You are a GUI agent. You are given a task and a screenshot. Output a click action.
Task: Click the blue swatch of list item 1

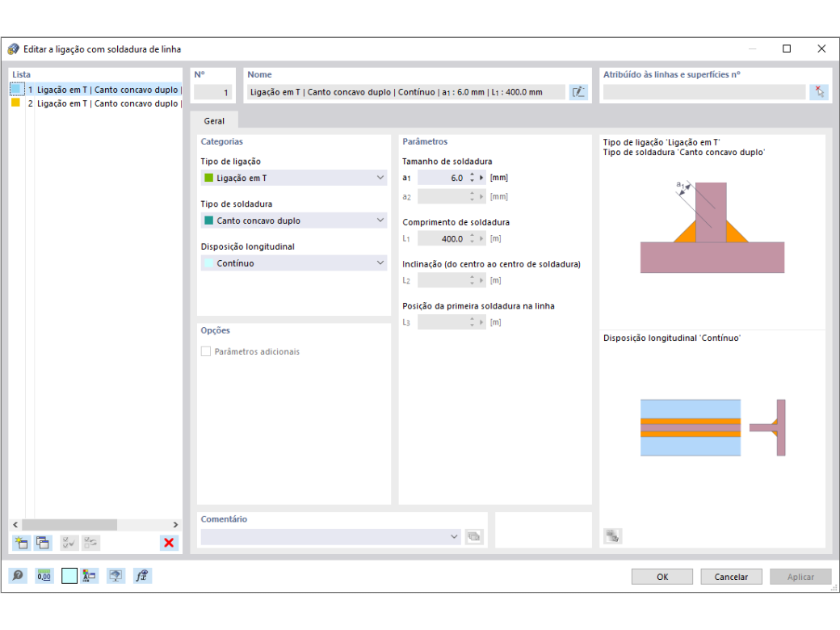pos(16,90)
